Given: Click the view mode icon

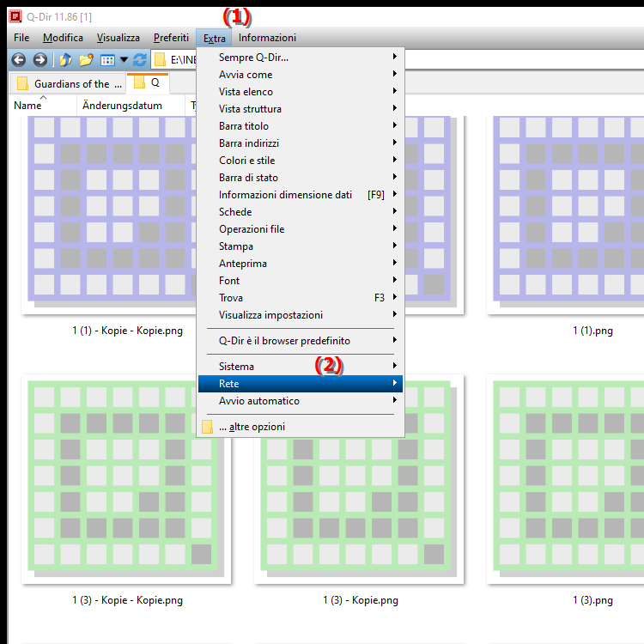Looking at the screenshot, I should (x=107, y=60).
